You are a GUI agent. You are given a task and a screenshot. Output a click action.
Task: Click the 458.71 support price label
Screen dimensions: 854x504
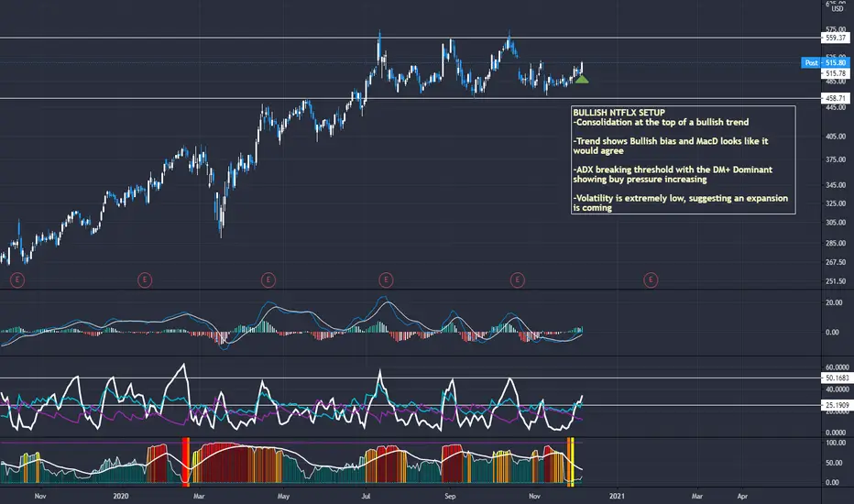(836, 98)
